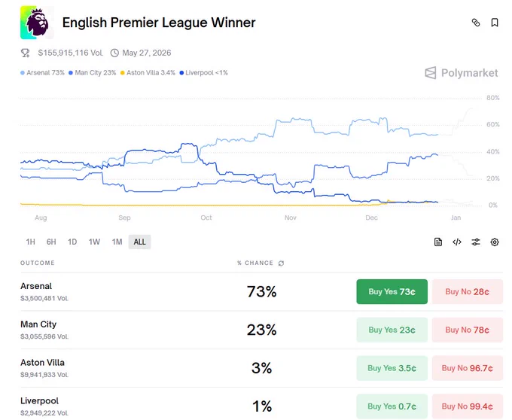Buy No on Man City at 78¢
Screen dimensions: 512x420
pyautogui.click(x=468, y=330)
